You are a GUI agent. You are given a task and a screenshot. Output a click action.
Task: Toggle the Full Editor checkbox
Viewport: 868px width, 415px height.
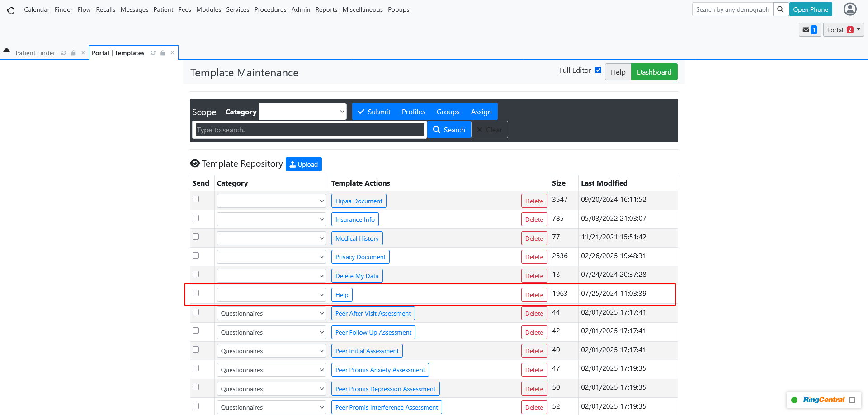pyautogui.click(x=598, y=70)
